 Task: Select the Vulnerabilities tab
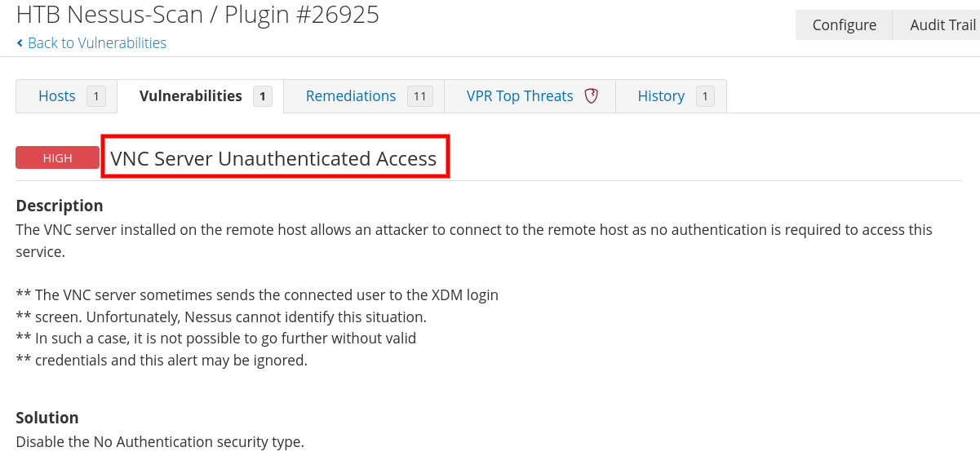click(x=191, y=96)
